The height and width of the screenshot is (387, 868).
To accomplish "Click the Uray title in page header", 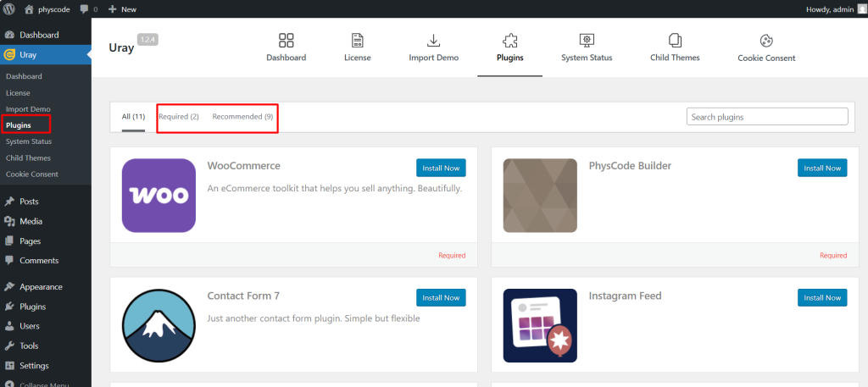I will [121, 47].
